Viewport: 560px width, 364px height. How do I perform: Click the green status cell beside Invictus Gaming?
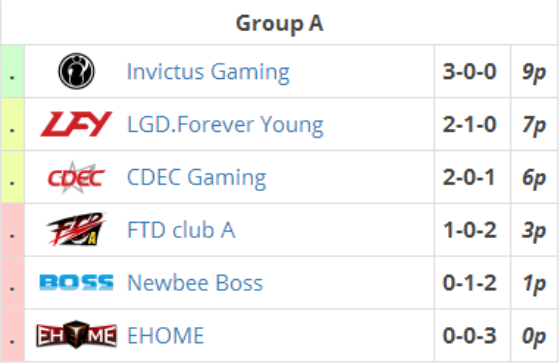click(x=12, y=71)
